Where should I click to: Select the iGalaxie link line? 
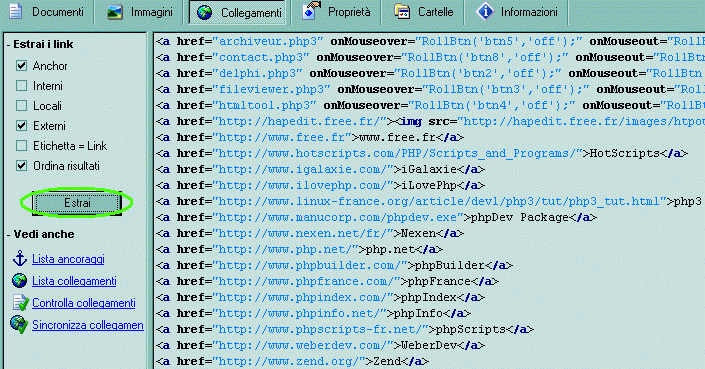pos(320,169)
